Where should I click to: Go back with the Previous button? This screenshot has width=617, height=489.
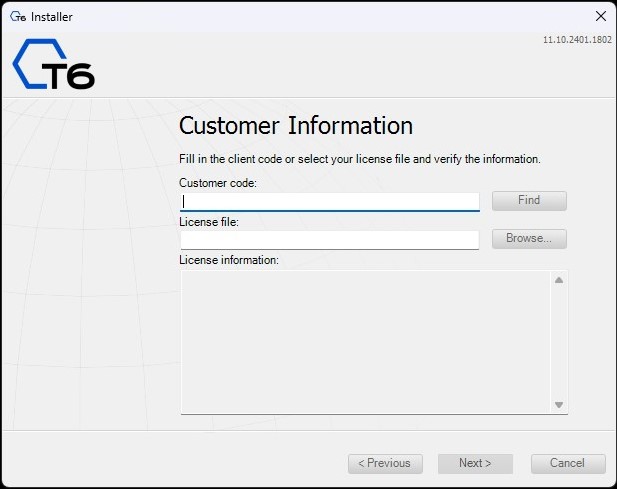click(x=385, y=463)
